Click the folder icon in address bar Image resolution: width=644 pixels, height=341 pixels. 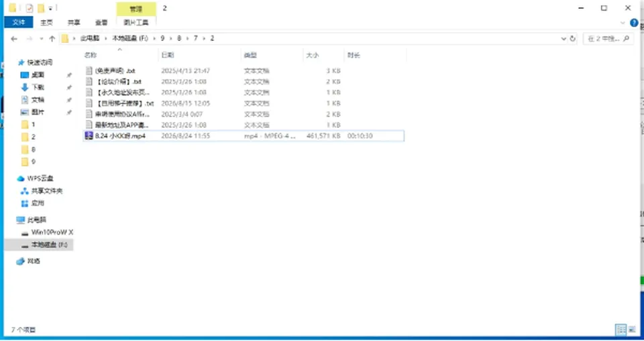pyautogui.click(x=65, y=39)
